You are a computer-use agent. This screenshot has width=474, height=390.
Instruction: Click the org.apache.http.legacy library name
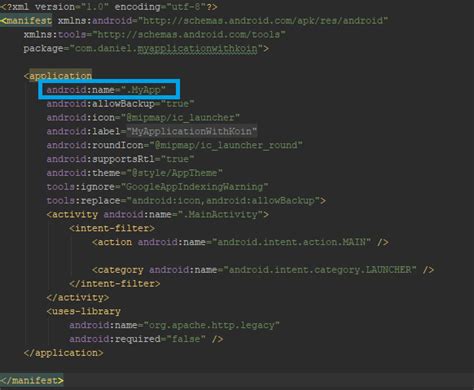coord(212,325)
